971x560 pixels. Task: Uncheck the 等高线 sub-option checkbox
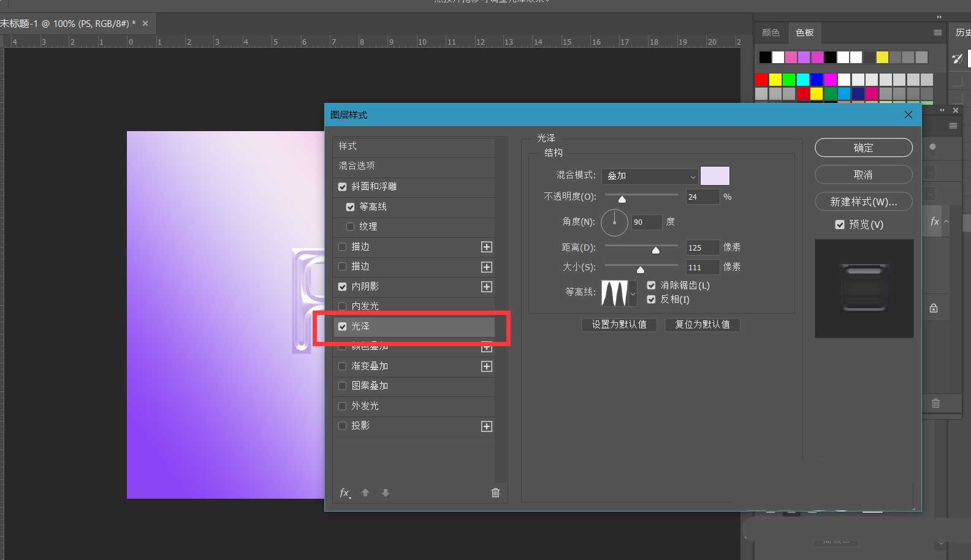click(x=350, y=207)
